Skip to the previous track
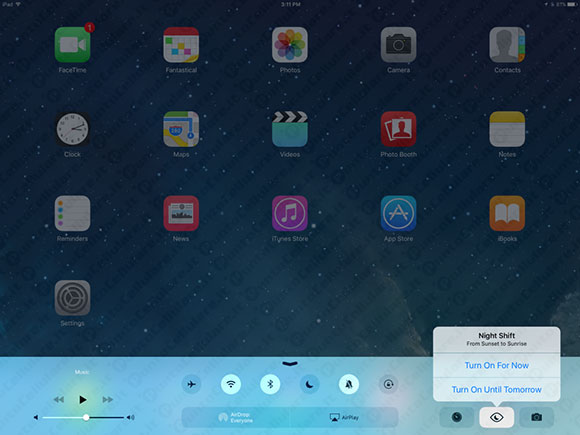The height and width of the screenshot is (435, 580). pos(59,399)
